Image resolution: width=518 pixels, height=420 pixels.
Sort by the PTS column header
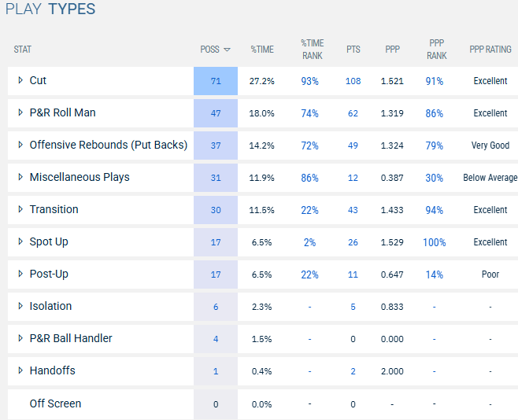pos(353,50)
